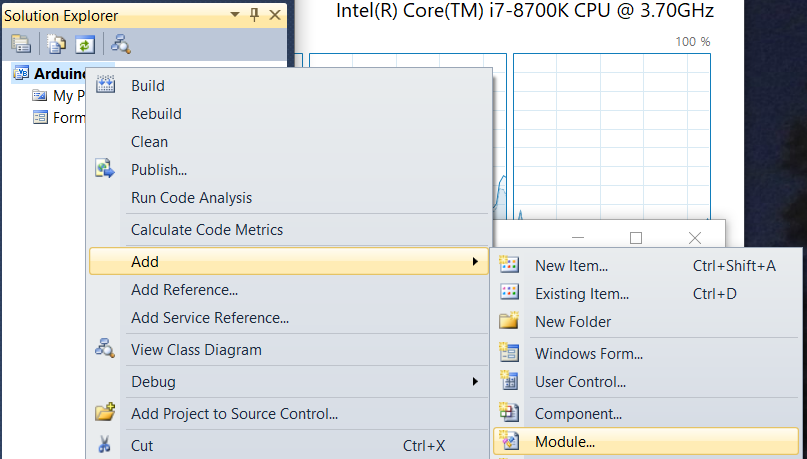This screenshot has width=807, height=459.
Task: Click View Class Diagram icon in context menu
Action: (105, 348)
